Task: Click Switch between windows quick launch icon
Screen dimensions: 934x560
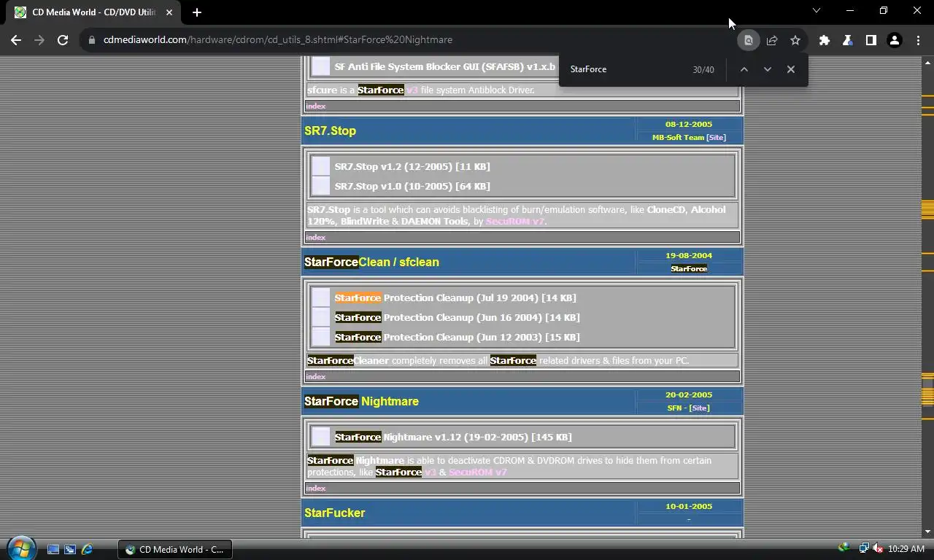Action: point(70,549)
